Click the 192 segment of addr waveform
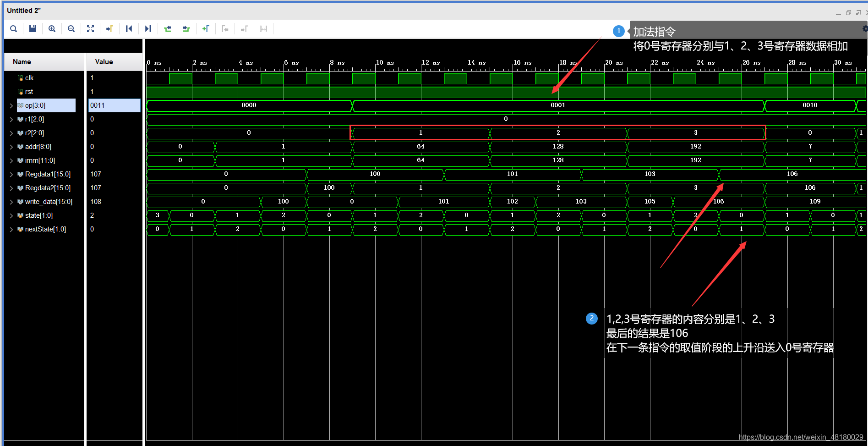Screen dimensions: 868x446 (x=695, y=147)
